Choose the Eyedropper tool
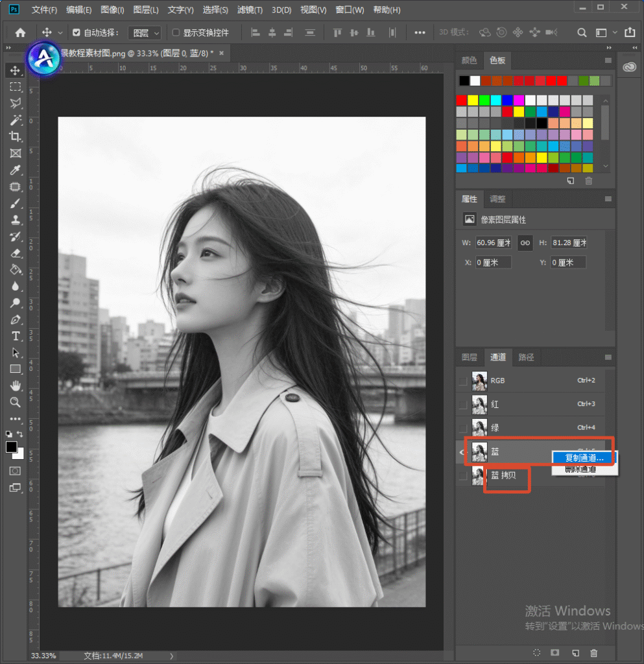The height and width of the screenshot is (664, 644). point(16,170)
